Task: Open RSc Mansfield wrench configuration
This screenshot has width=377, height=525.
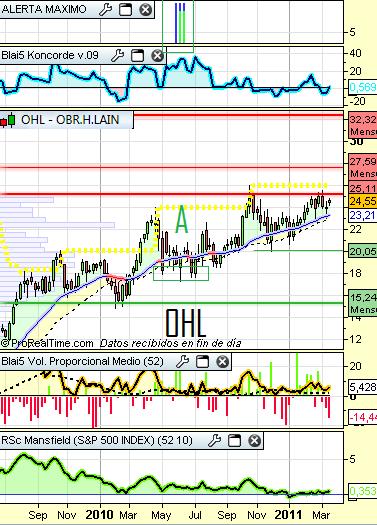Action: (x=214, y=440)
